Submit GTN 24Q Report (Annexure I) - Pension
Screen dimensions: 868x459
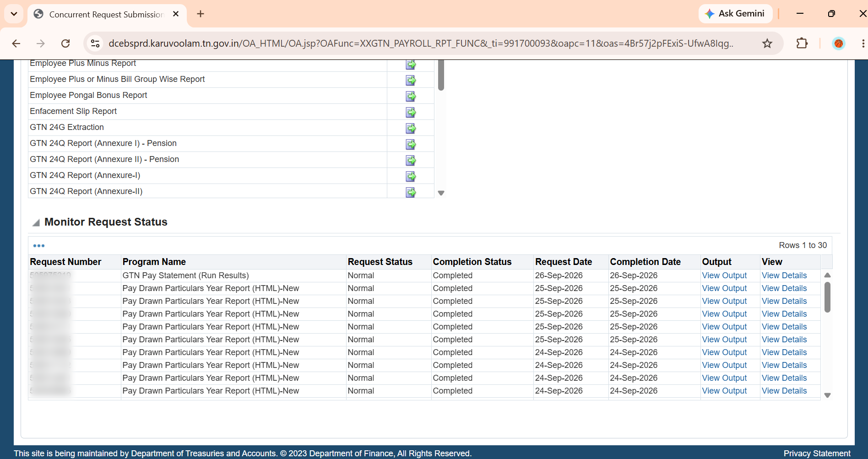coord(411,144)
